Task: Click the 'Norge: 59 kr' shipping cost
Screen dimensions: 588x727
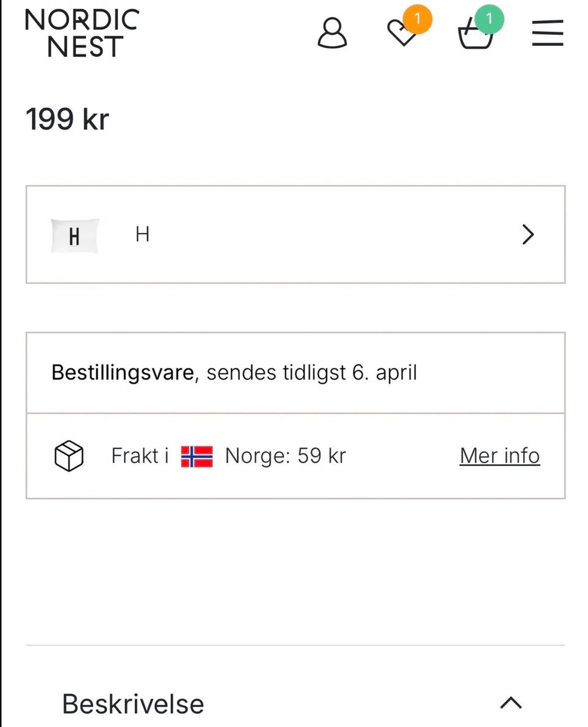Action: (x=285, y=456)
